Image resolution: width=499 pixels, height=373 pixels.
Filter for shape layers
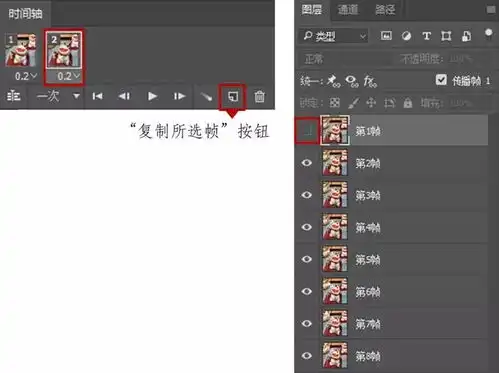446,36
